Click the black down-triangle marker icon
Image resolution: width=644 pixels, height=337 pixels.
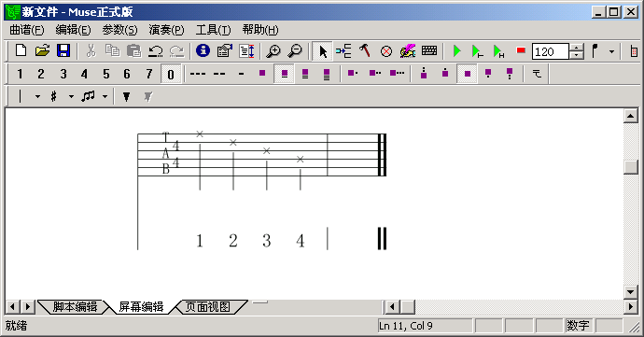(x=127, y=97)
